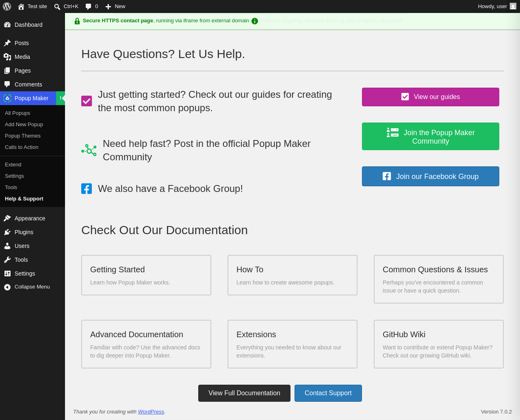Open the Media menu
The height and width of the screenshot is (420, 520).
click(x=32, y=57)
